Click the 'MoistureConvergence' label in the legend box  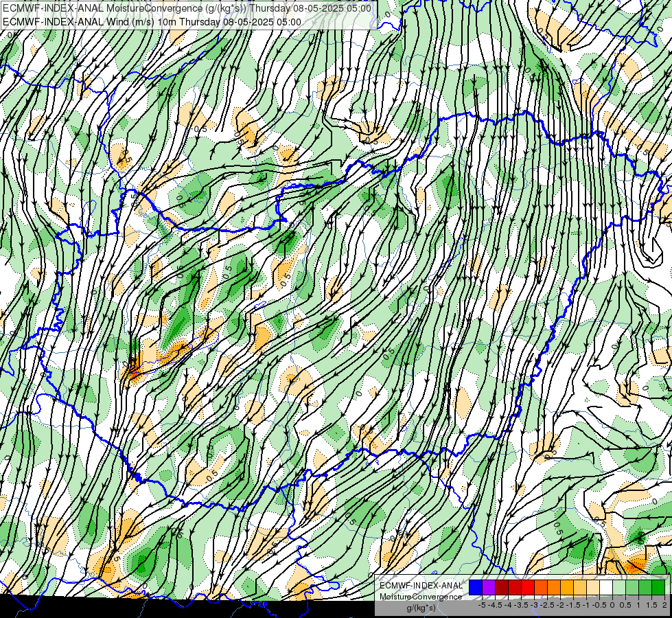(x=421, y=597)
